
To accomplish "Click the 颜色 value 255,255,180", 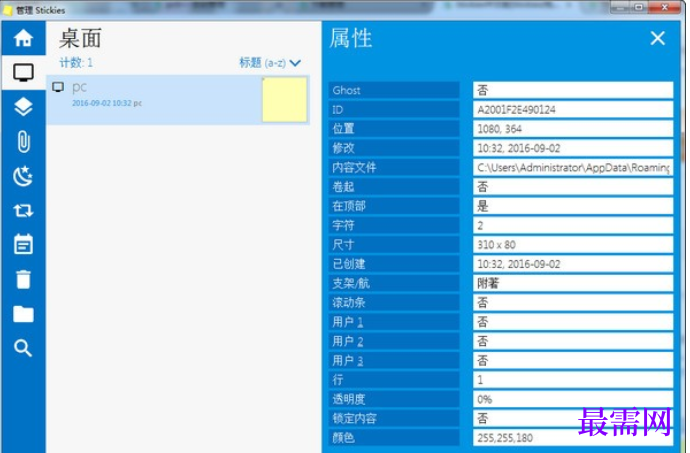I will coord(573,438).
